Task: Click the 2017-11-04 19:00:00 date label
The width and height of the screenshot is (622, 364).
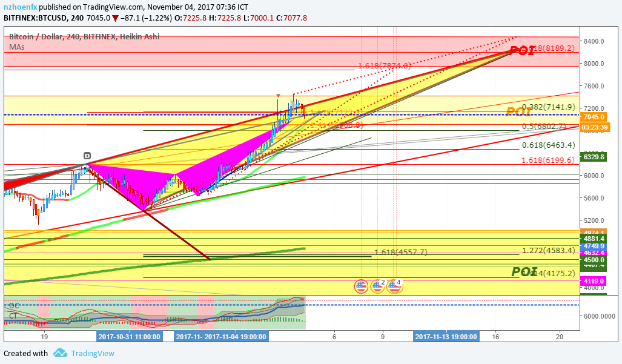Action: (235, 337)
